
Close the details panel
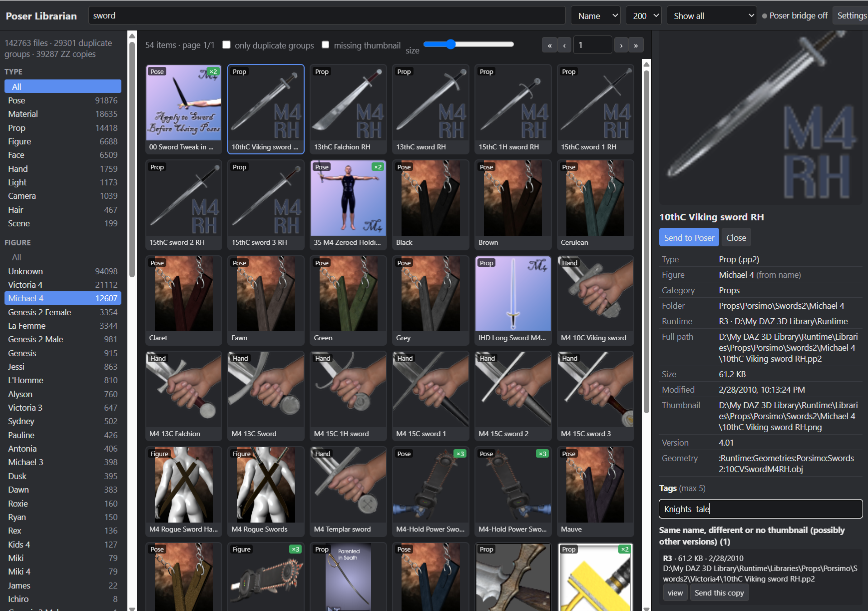pos(736,237)
